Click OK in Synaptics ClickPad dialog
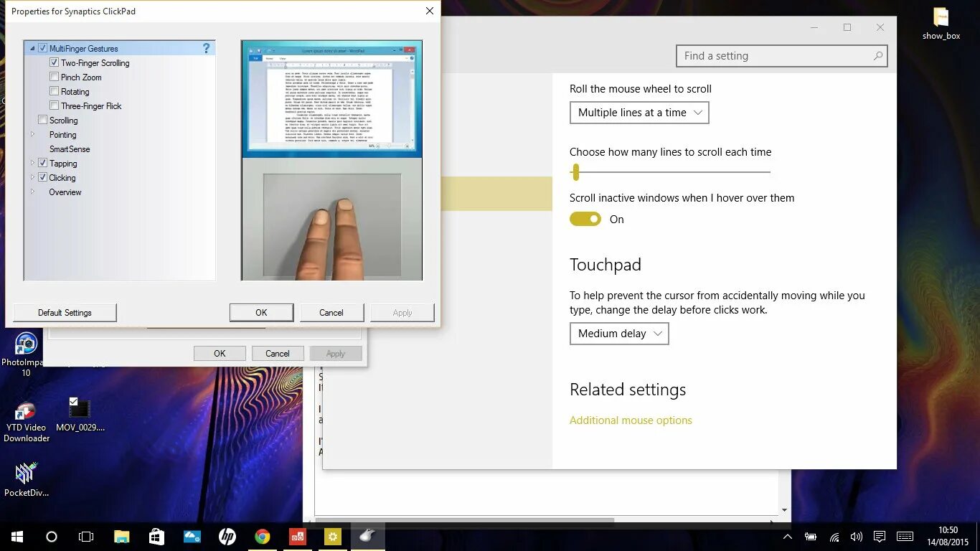980x551 pixels. 261,313
